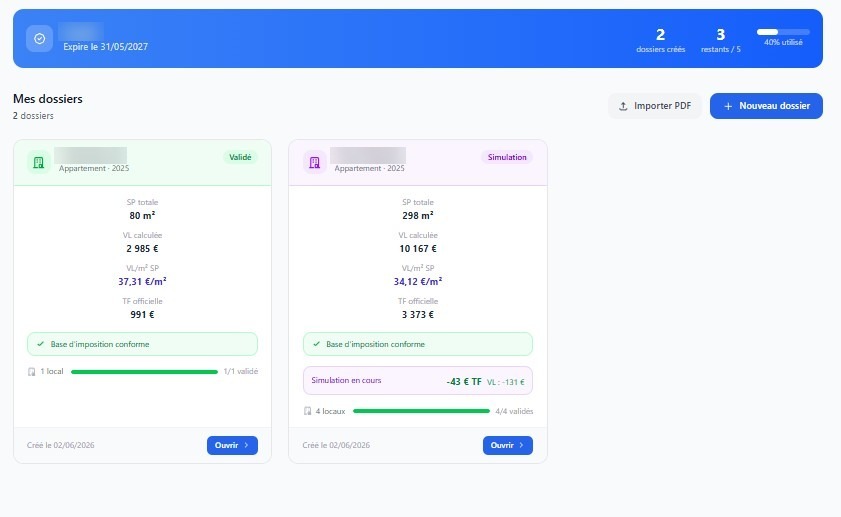Click the checkmark in first Base d'imposition conforme
Viewport: 841px width, 517px height.
41,344
